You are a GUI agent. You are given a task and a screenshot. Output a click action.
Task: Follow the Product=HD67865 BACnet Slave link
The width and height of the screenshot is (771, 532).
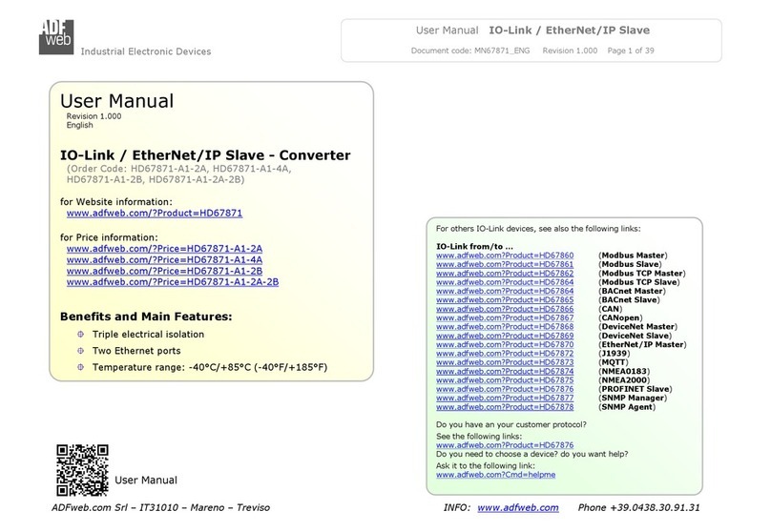click(x=505, y=299)
